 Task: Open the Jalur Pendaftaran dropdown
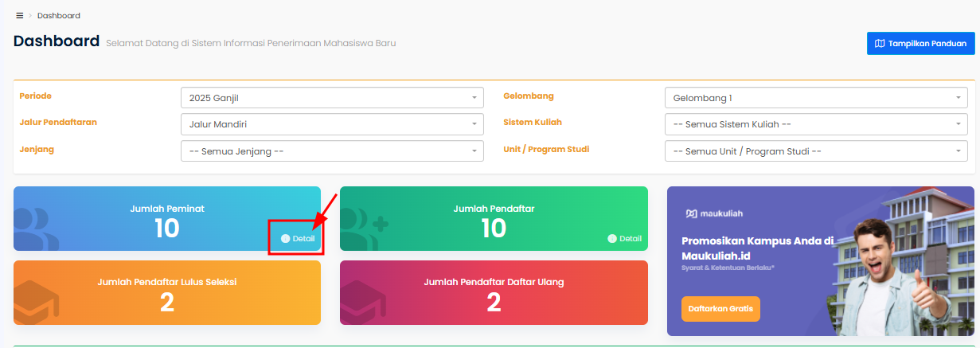pyautogui.click(x=332, y=124)
